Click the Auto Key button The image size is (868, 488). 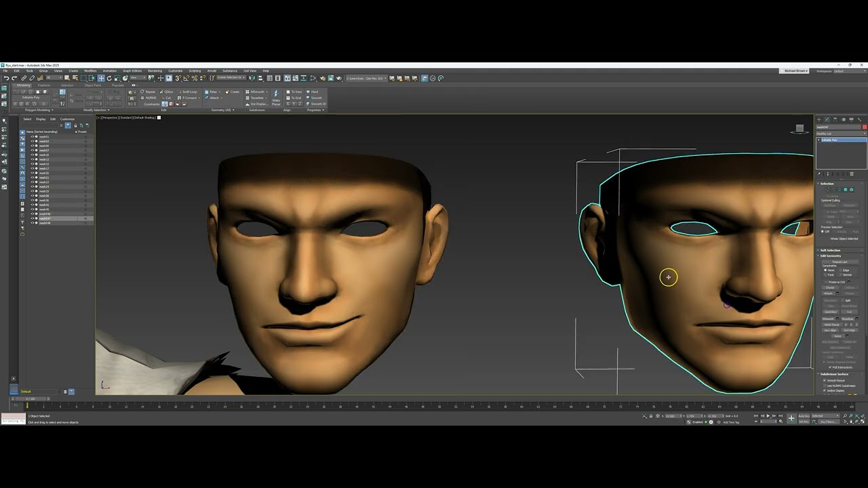pyautogui.click(x=804, y=416)
